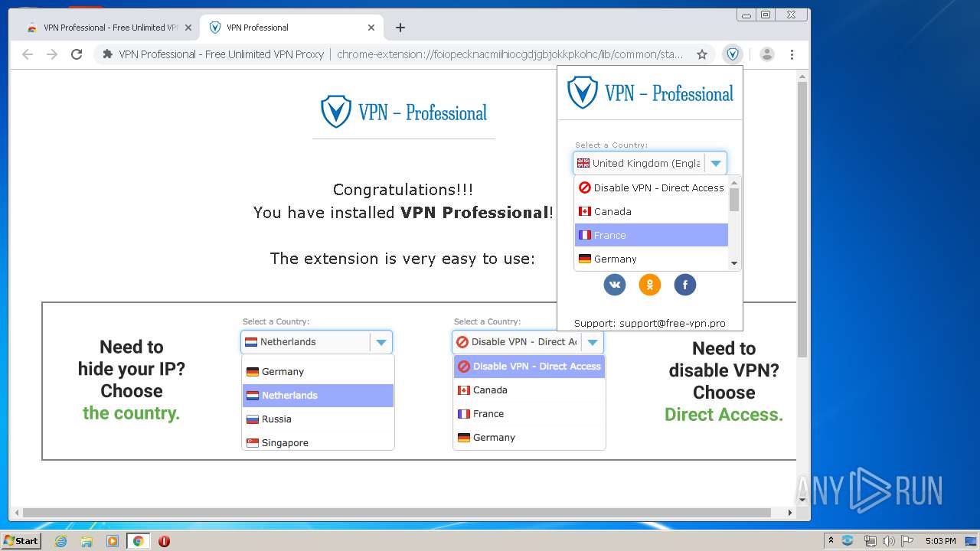The image size is (980, 551).
Task: Click Opera icon in taskbar
Action: click(164, 541)
